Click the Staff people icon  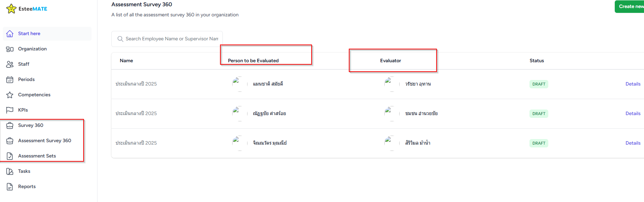click(10, 64)
